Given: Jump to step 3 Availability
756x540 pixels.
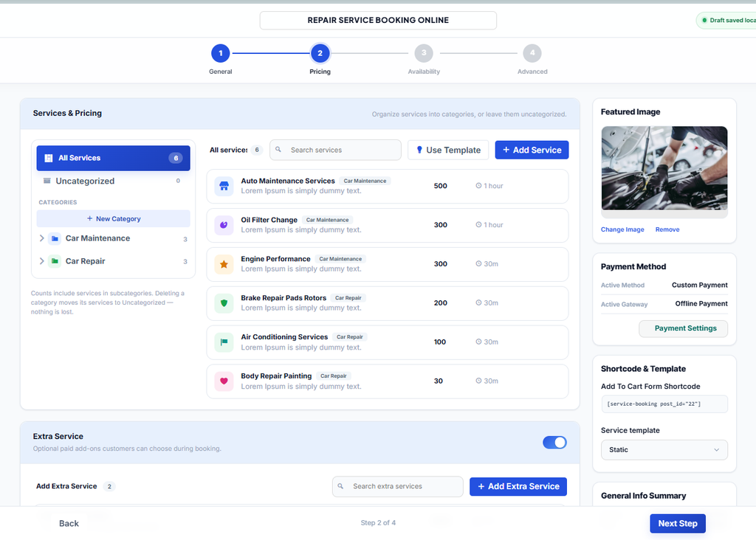Looking at the screenshot, I should click(424, 53).
